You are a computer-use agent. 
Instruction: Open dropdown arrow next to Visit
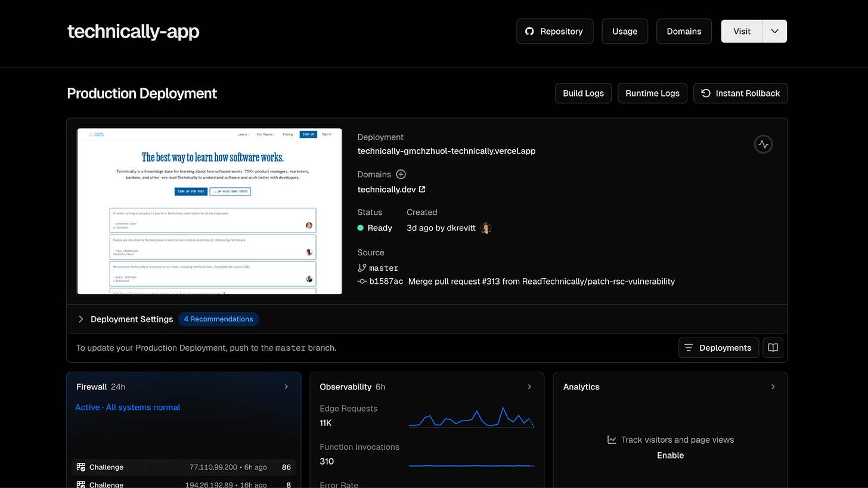click(x=774, y=31)
